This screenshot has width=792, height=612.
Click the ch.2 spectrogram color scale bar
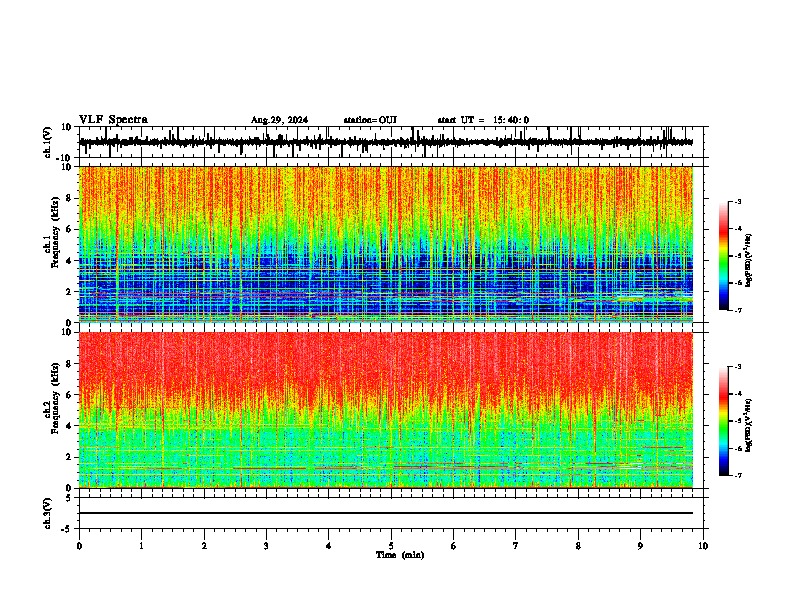click(723, 421)
